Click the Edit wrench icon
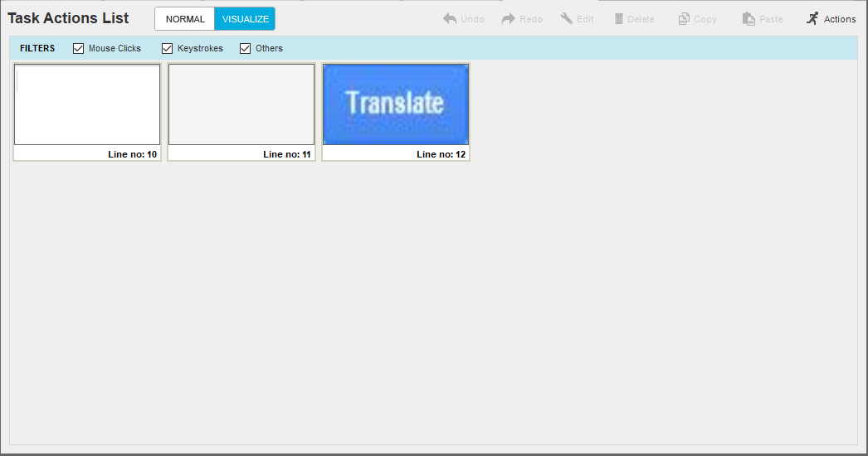 tap(566, 19)
